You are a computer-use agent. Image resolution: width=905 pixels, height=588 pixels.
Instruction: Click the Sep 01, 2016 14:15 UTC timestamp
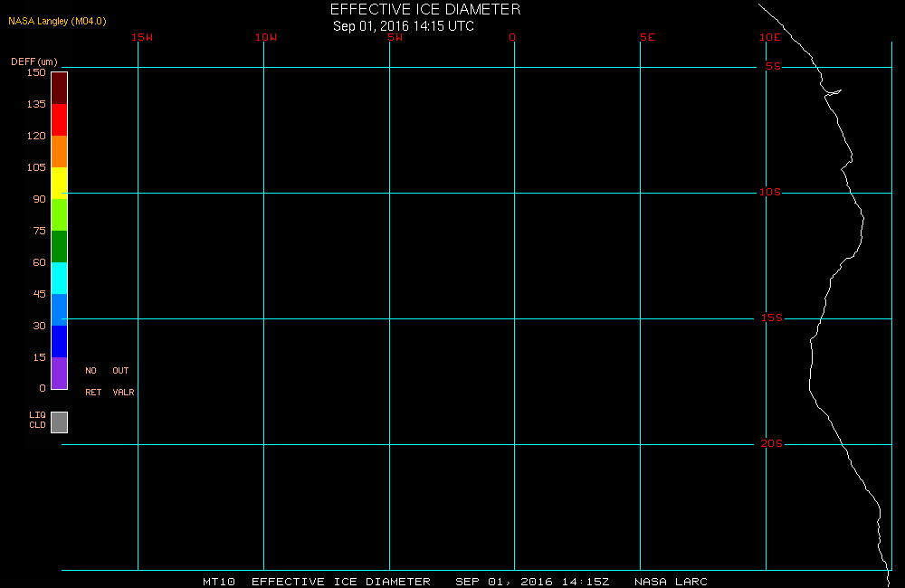point(404,26)
